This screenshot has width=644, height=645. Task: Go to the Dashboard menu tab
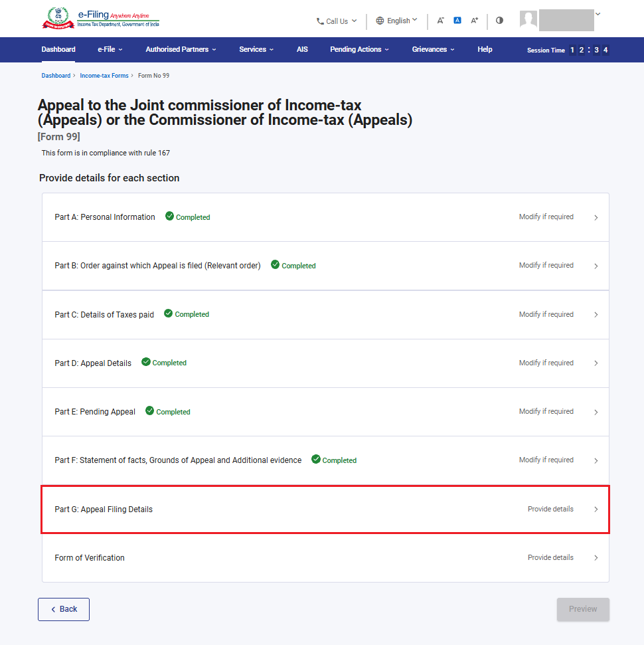click(x=58, y=49)
